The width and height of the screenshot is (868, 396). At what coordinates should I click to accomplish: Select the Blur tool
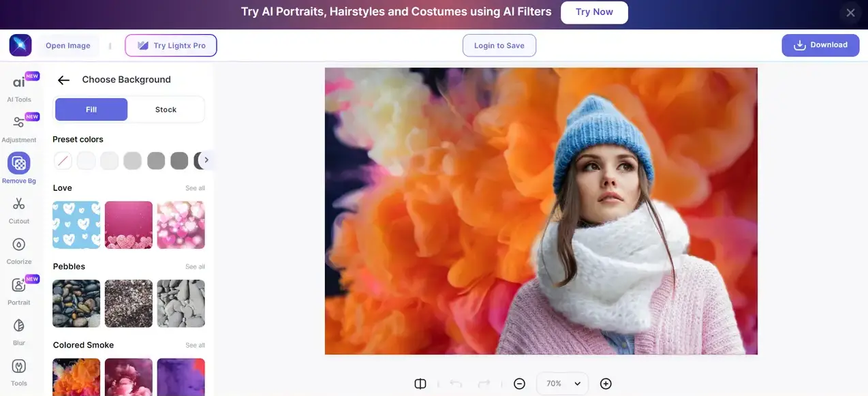[19, 331]
